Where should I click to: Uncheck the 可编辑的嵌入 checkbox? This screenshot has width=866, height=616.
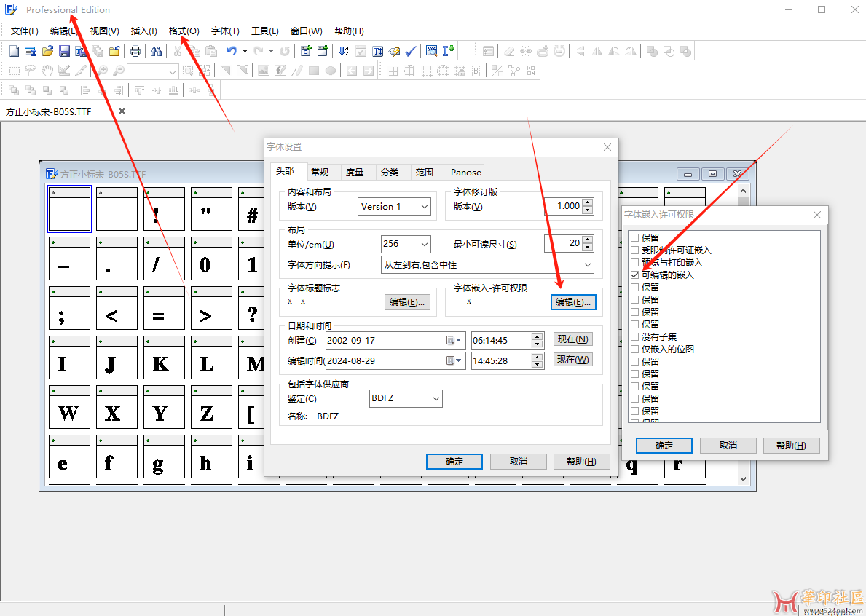click(634, 275)
